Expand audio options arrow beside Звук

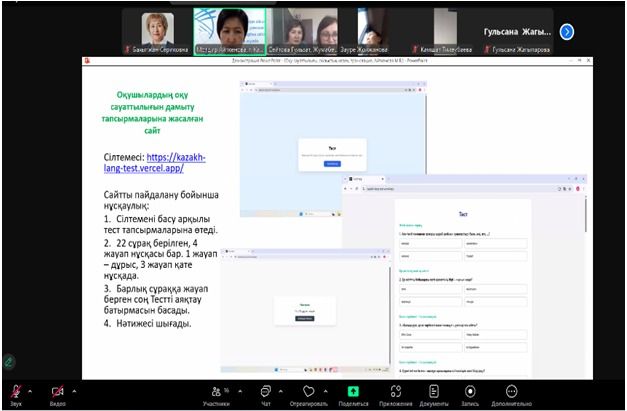coord(31,390)
